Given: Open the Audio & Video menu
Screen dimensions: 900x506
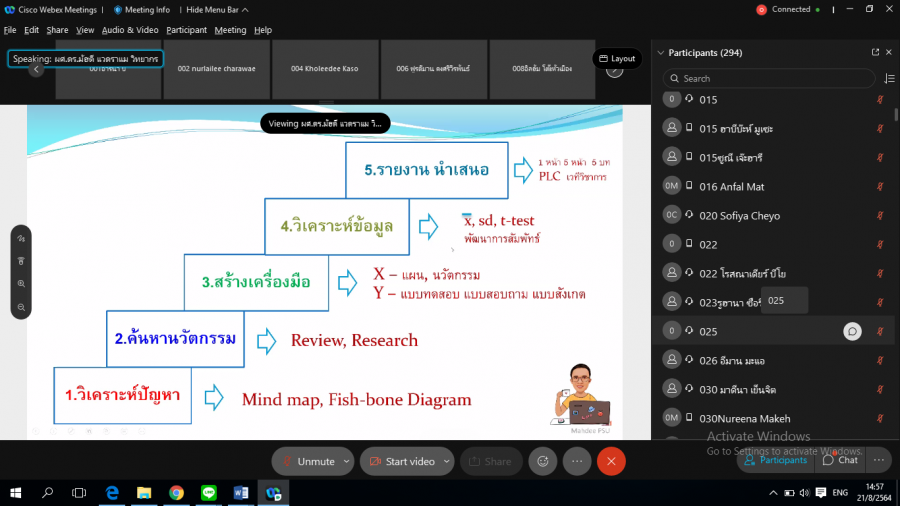Looking at the screenshot, I should 130,30.
